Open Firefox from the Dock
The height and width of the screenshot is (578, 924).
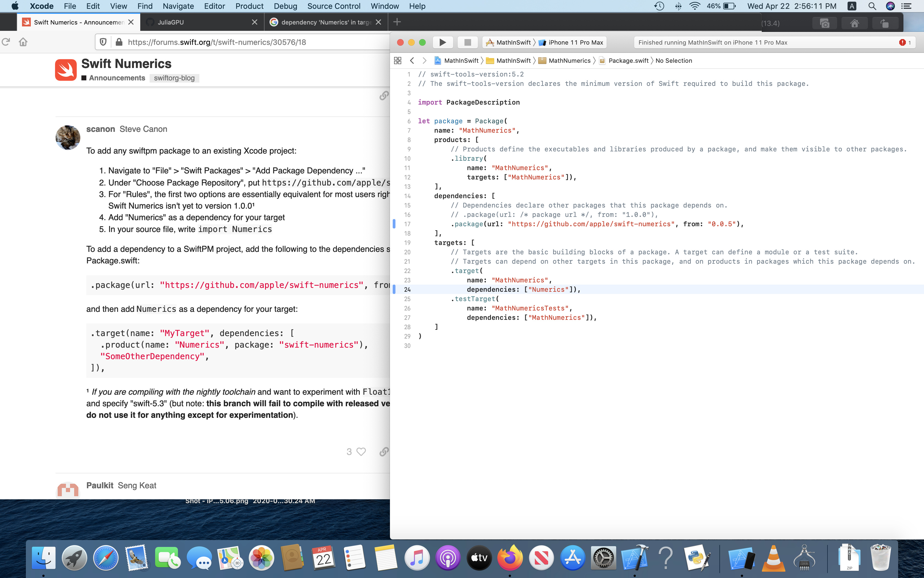pyautogui.click(x=510, y=558)
